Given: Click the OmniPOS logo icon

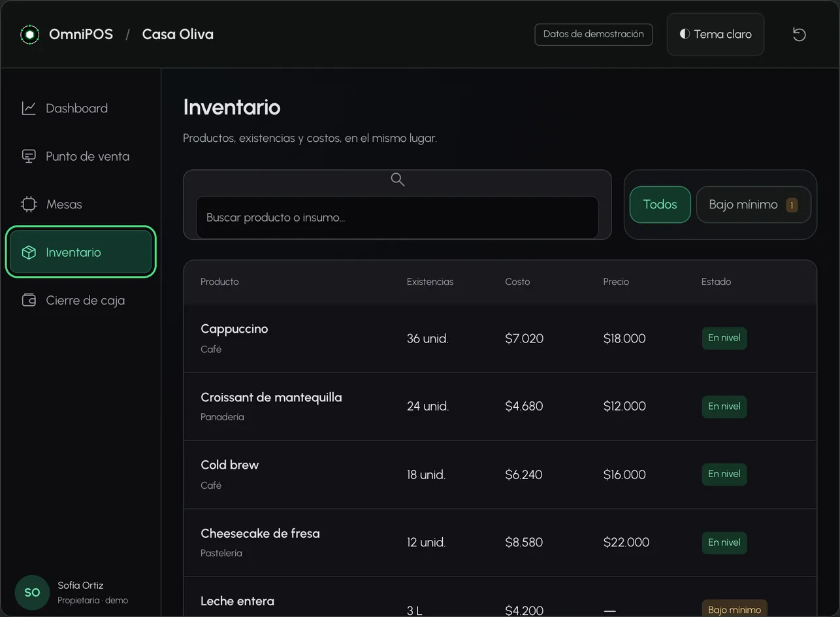Looking at the screenshot, I should click(x=29, y=34).
